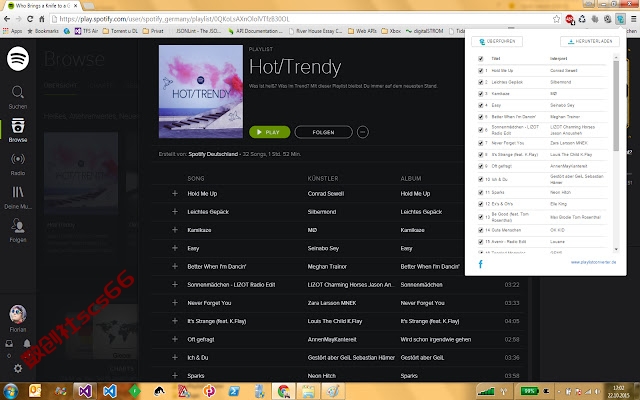Open the more options circle next to Folgen

tap(362, 132)
